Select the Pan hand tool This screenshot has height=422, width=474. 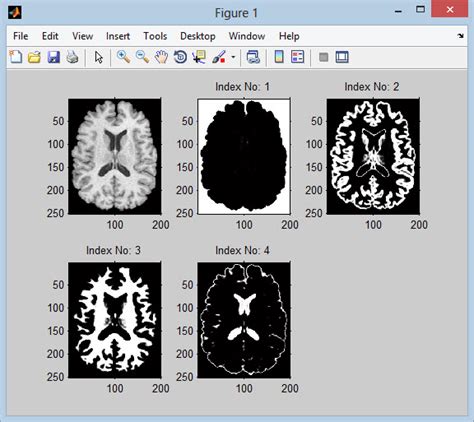161,57
